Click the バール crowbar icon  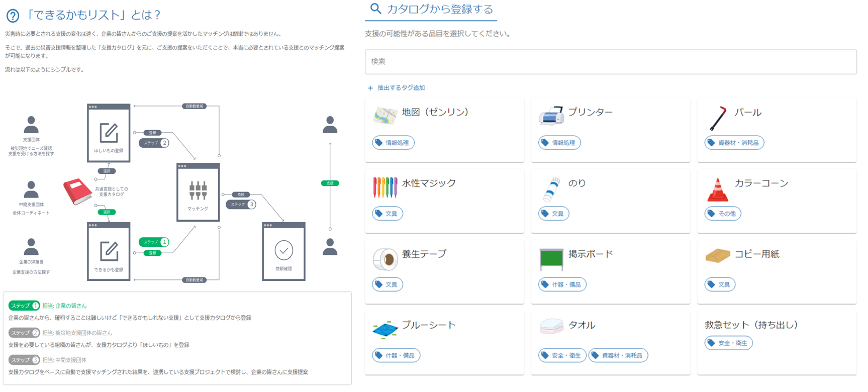[718, 118]
